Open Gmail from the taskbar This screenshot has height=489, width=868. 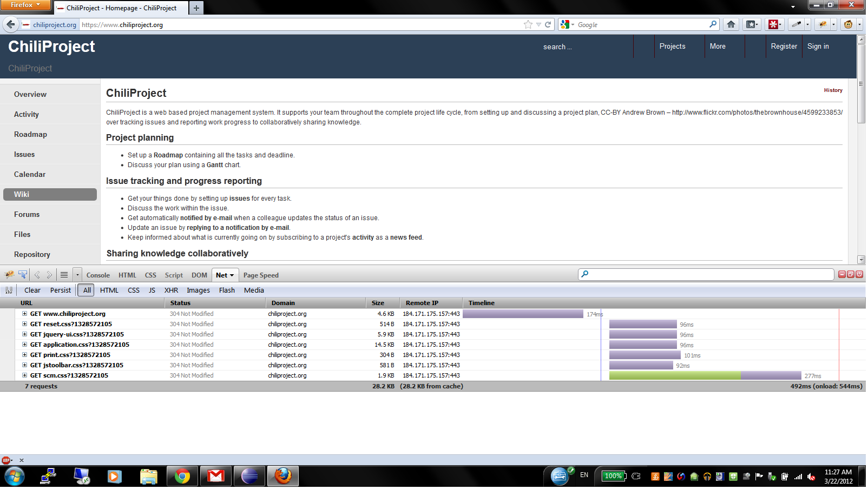click(216, 477)
